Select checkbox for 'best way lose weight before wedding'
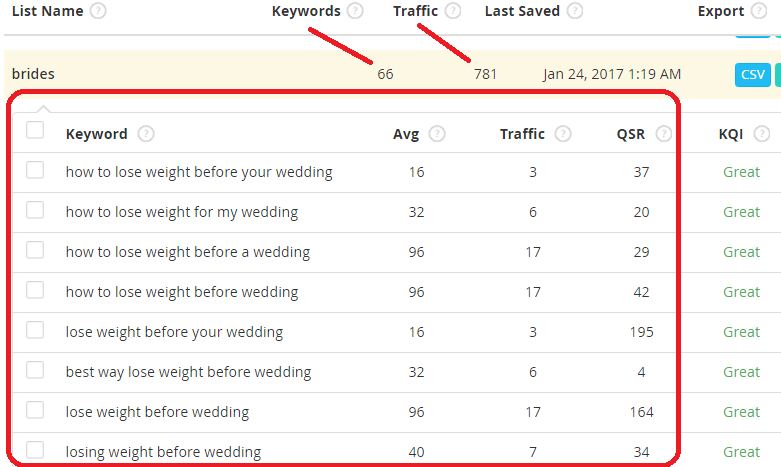Screen dimensions: 781x467 tap(35, 370)
